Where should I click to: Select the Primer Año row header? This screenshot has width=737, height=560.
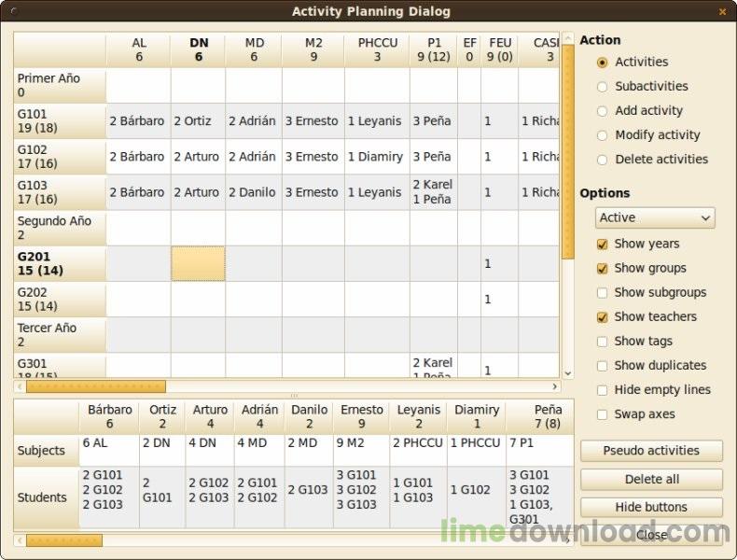click(60, 85)
